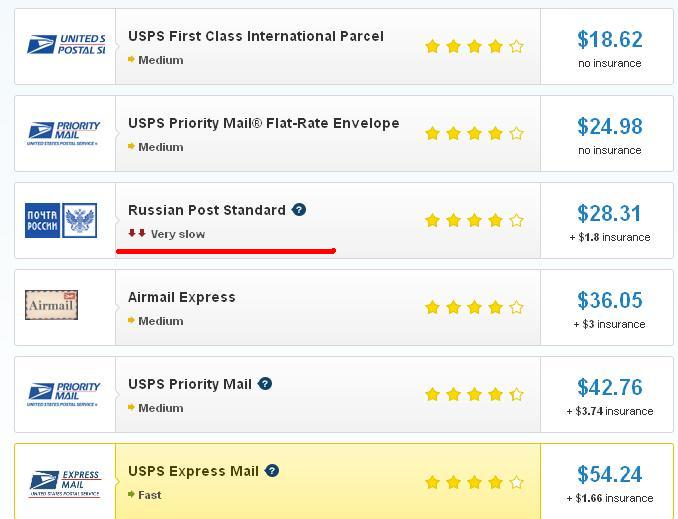Click the Very slow speed indicator

click(x=166, y=234)
